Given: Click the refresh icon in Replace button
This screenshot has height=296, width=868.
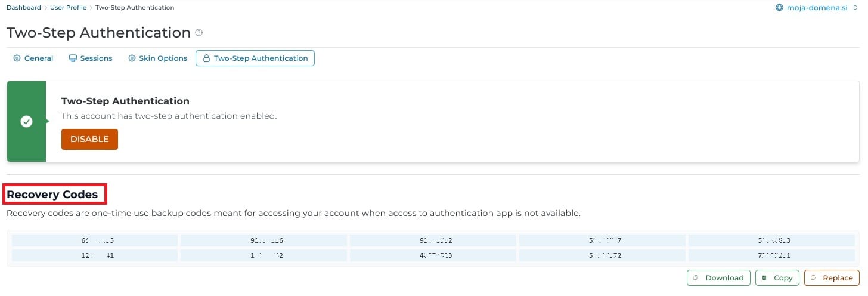Looking at the screenshot, I should (x=813, y=277).
